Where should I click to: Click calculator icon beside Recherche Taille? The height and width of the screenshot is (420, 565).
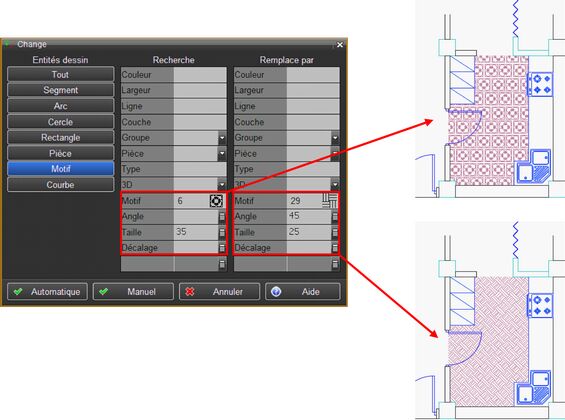pos(222,232)
